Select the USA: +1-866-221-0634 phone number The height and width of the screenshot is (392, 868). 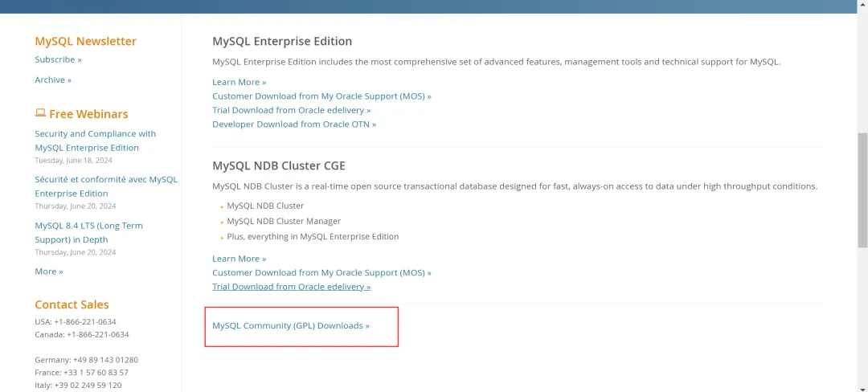point(76,321)
